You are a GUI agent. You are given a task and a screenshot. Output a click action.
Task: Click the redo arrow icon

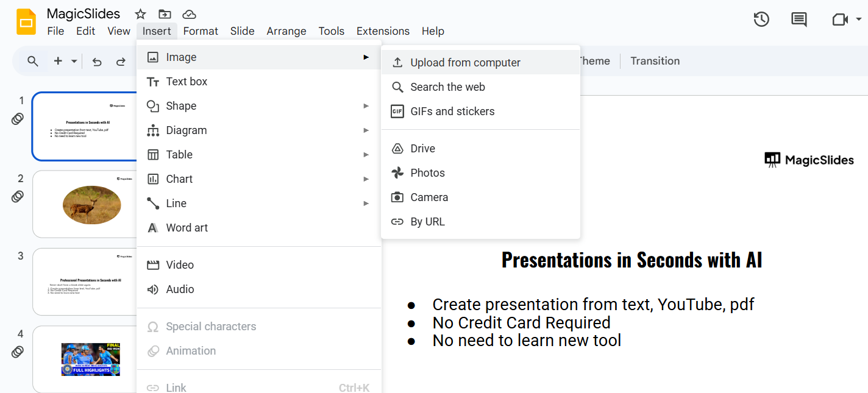[x=121, y=61]
